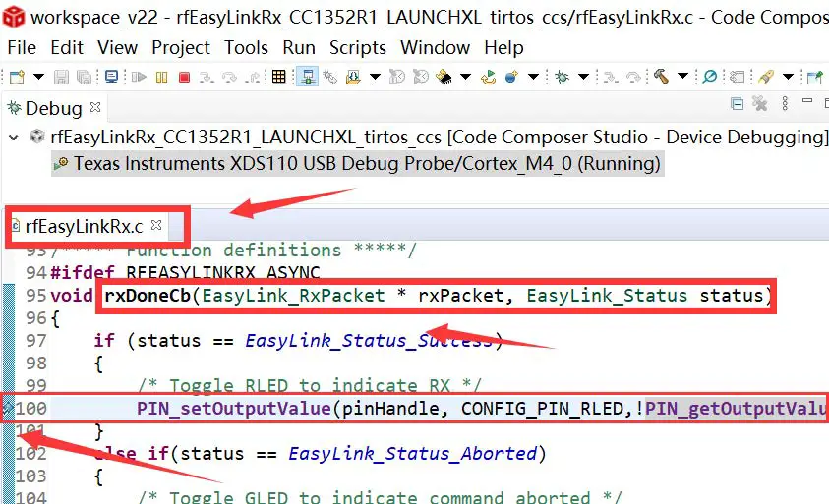Click the Remove All Terminated icon
The width and height of the screenshot is (829, 504).
[760, 103]
